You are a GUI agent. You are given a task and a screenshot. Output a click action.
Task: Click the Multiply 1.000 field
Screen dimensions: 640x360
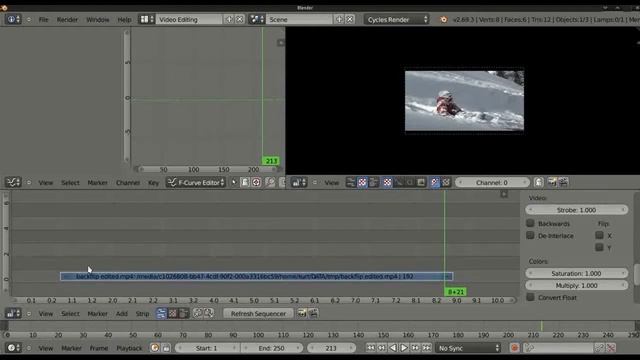pyautogui.click(x=576, y=285)
